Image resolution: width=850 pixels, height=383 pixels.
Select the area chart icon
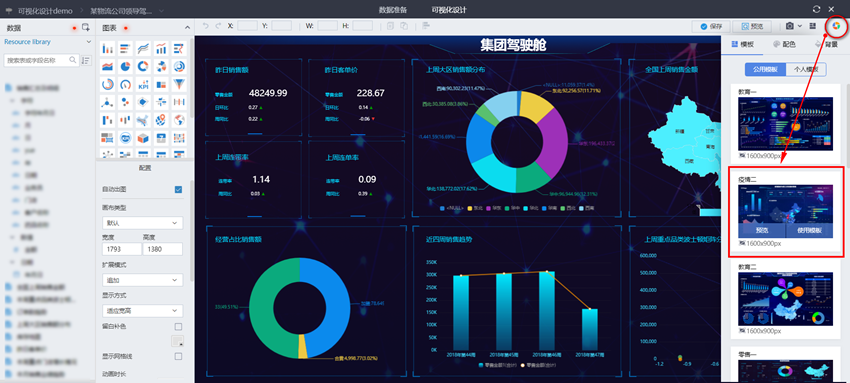tap(108, 67)
